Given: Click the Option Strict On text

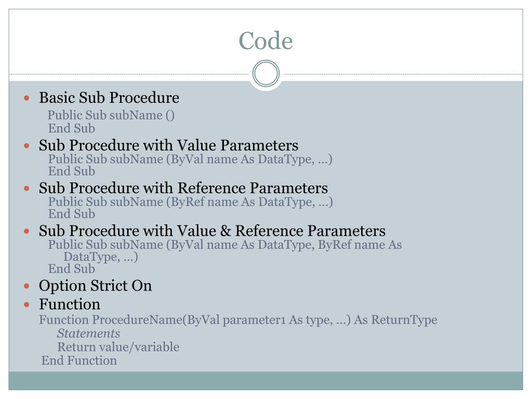Looking at the screenshot, I should [x=96, y=286].
